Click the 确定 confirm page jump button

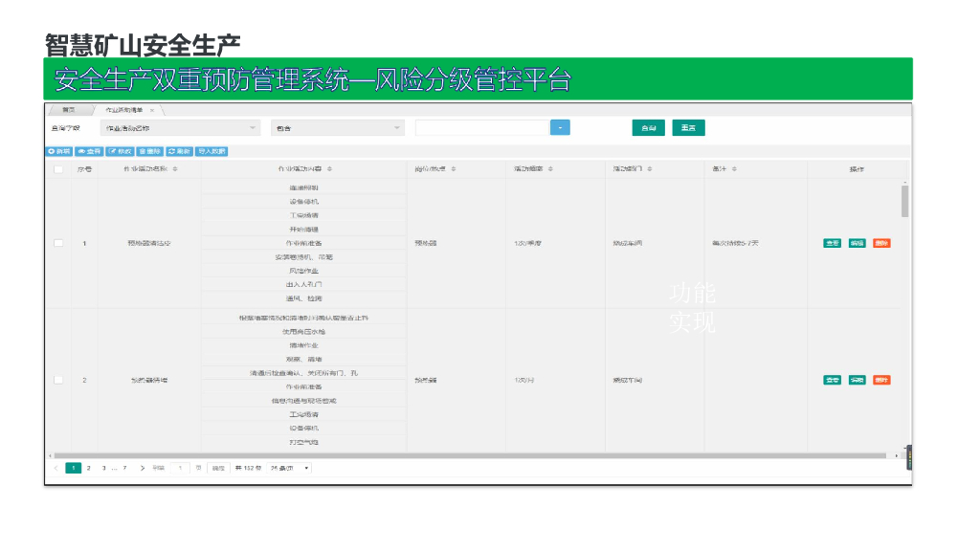coord(218,468)
